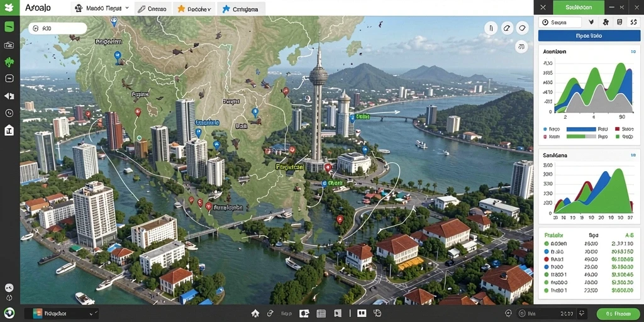Open the blue star tab
644x322 pixels.
pos(241,9)
